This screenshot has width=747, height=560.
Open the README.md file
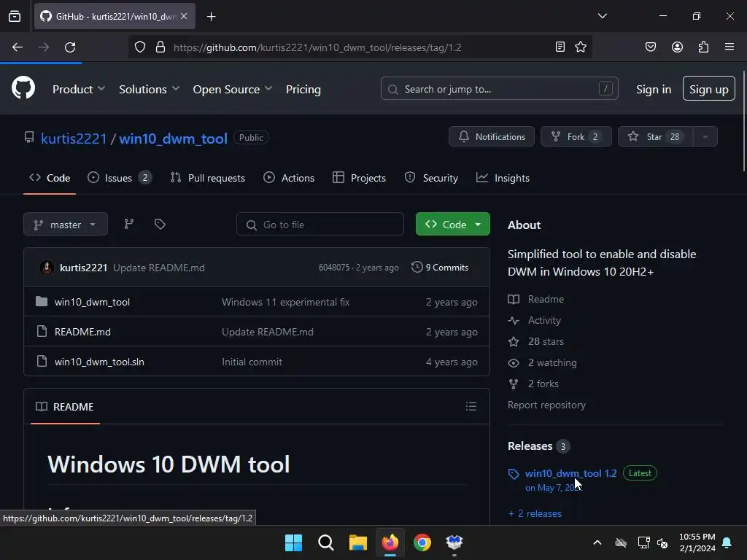coord(82,332)
